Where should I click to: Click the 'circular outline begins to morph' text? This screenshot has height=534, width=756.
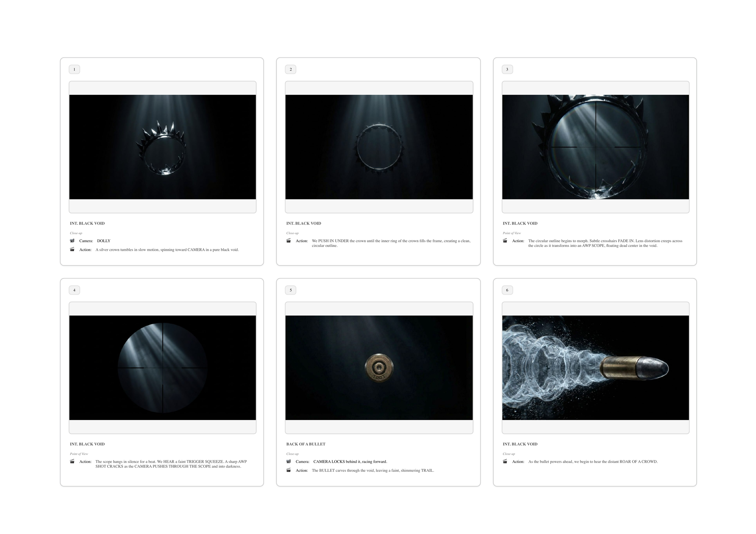point(605,243)
